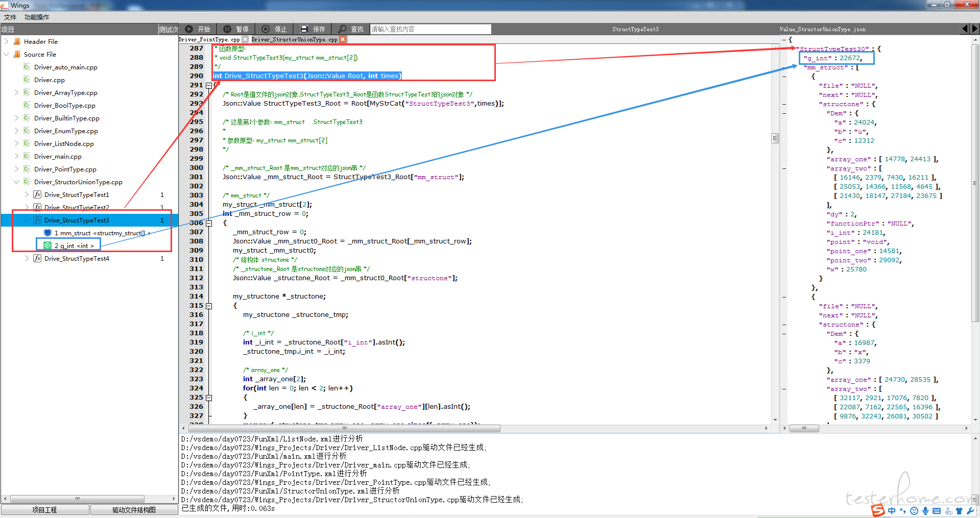Open the skin shirt icon in IME bar
The height and width of the screenshot is (518, 980).
click(959, 511)
